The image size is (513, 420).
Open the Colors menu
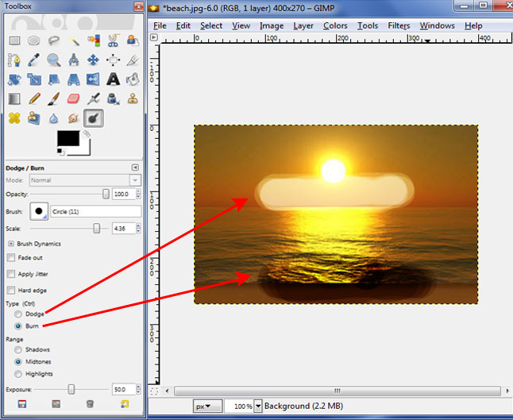[335, 26]
